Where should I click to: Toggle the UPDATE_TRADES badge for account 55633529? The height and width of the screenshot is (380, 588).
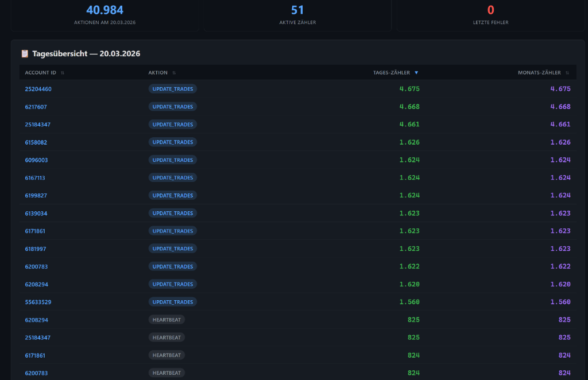(172, 301)
